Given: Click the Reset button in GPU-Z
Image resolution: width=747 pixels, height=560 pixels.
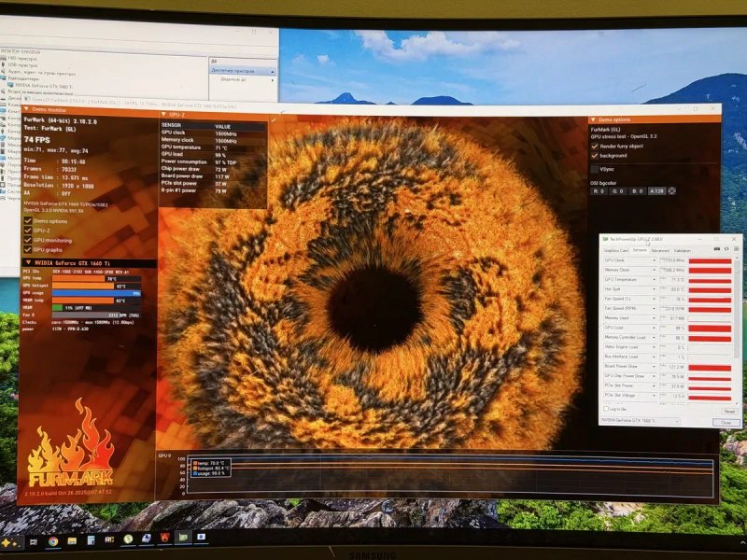Looking at the screenshot, I should click(x=729, y=411).
